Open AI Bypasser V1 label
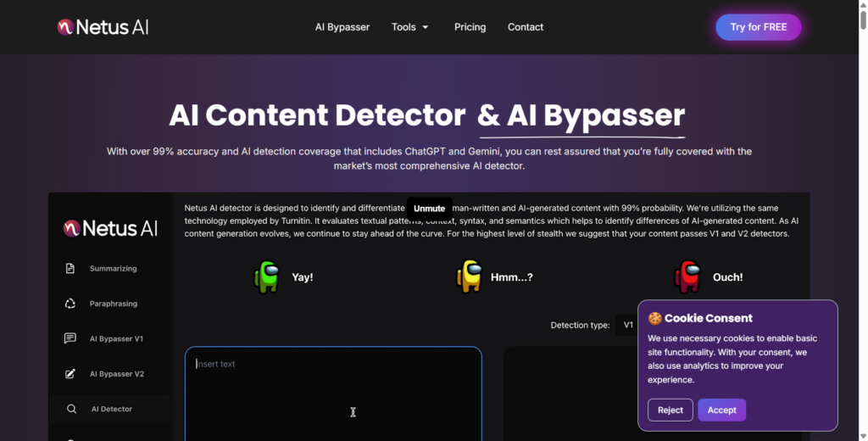This screenshot has width=868, height=441. click(116, 338)
